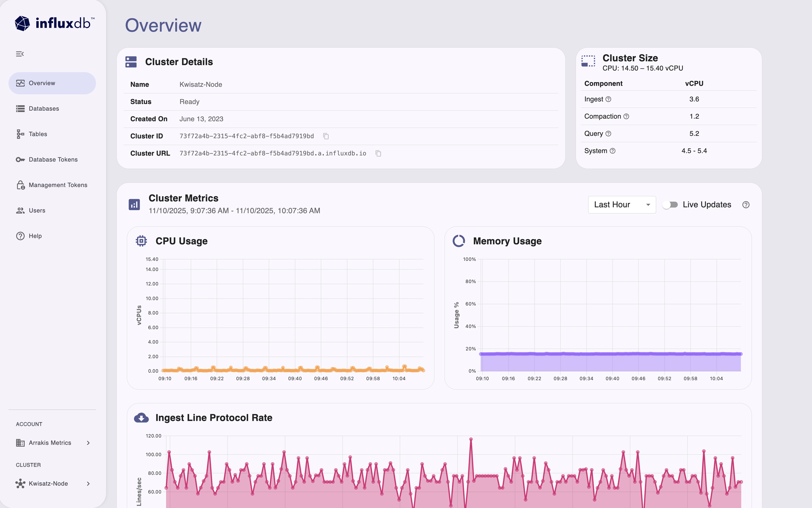Screen dimensions: 812x508
Task: Click the key icon next to Database Tokens
Action: (x=20, y=160)
